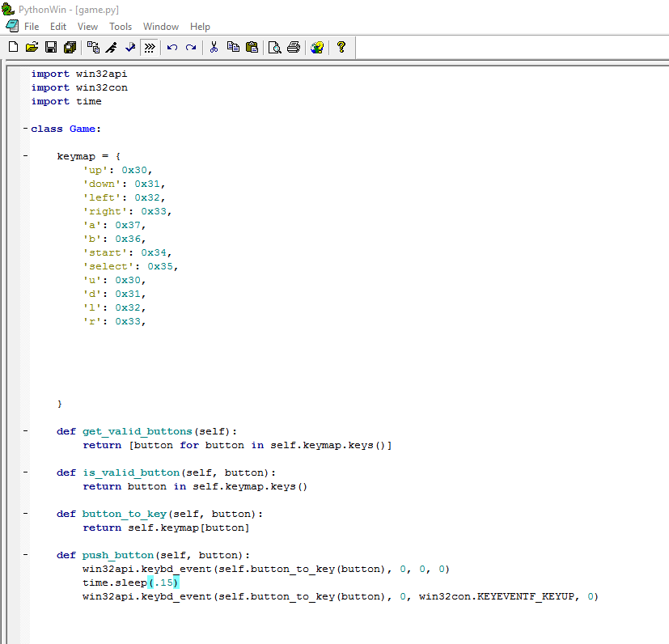The width and height of the screenshot is (669, 644).
Task: Click the 'def push_button(self, button):' line
Action: point(153,555)
